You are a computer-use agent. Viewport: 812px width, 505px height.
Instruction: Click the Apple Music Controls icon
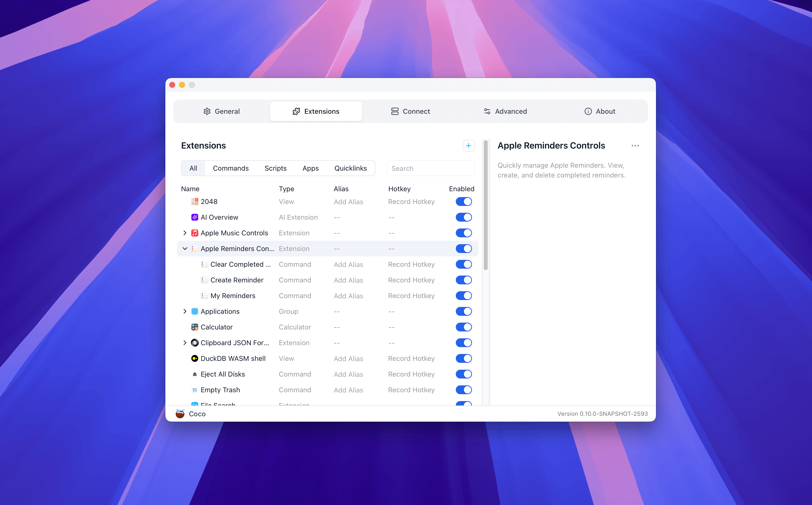195,233
